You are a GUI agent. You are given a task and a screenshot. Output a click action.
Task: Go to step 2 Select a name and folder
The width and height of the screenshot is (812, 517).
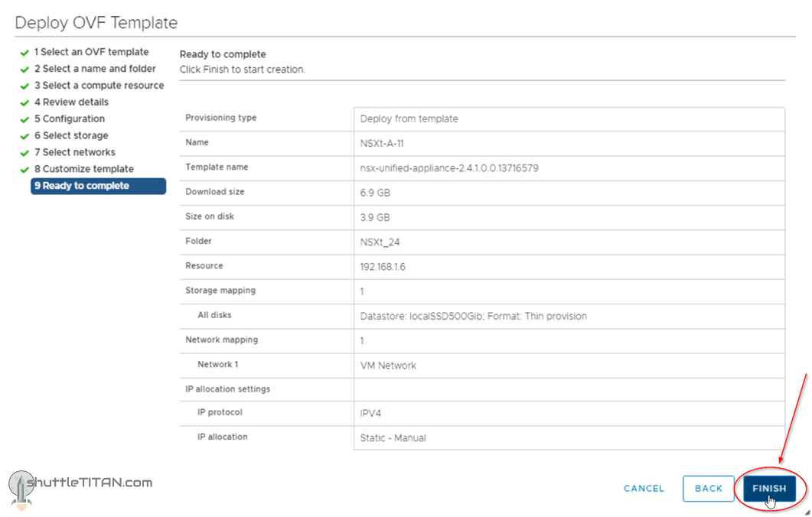pyautogui.click(x=94, y=69)
